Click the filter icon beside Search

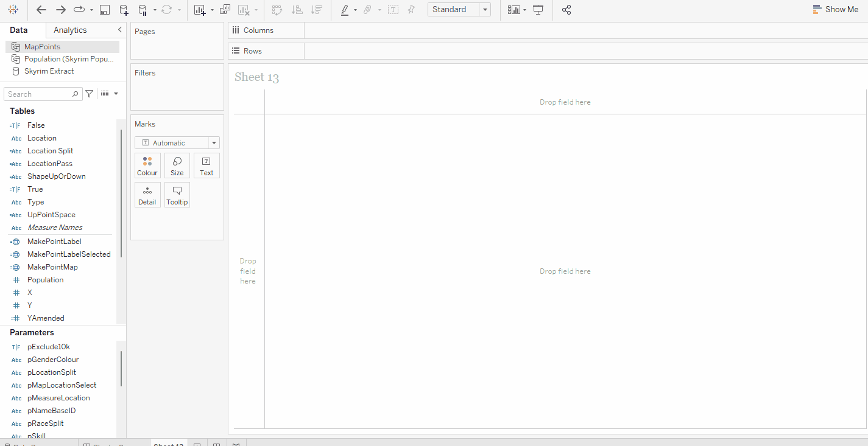pyautogui.click(x=90, y=94)
